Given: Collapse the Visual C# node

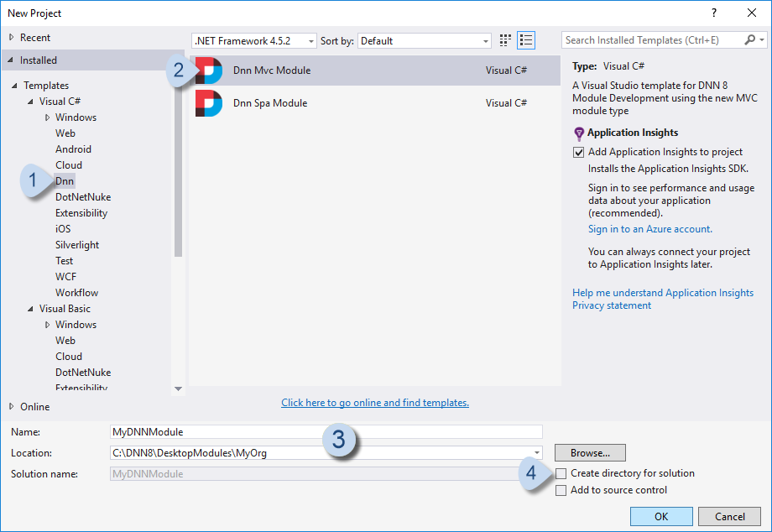Looking at the screenshot, I should 30,102.
